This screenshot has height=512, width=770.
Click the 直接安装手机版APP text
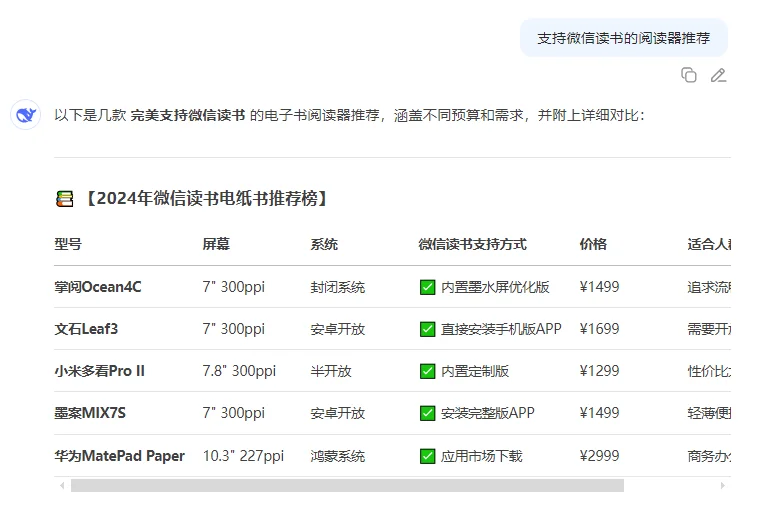501,329
